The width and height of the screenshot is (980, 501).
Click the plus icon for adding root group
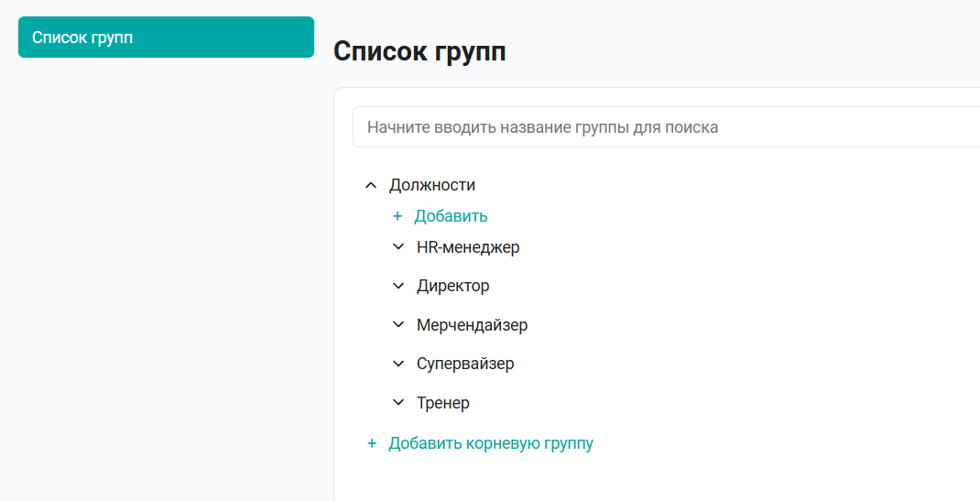(372, 443)
